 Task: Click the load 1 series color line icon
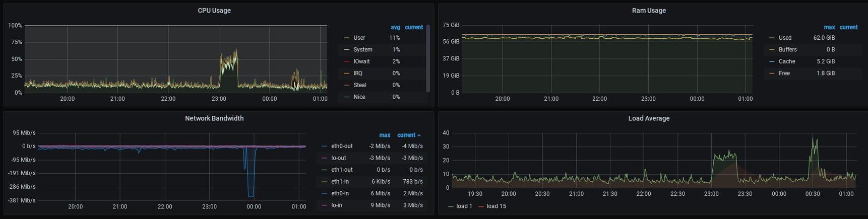point(451,206)
